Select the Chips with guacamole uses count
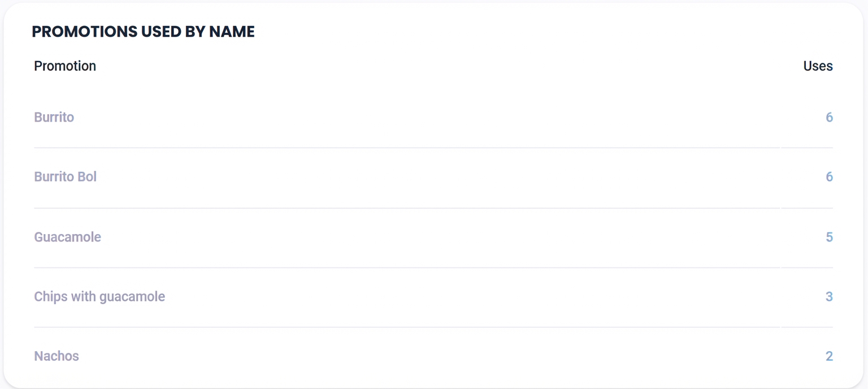Screen dimensions: 868x389 point(829,296)
